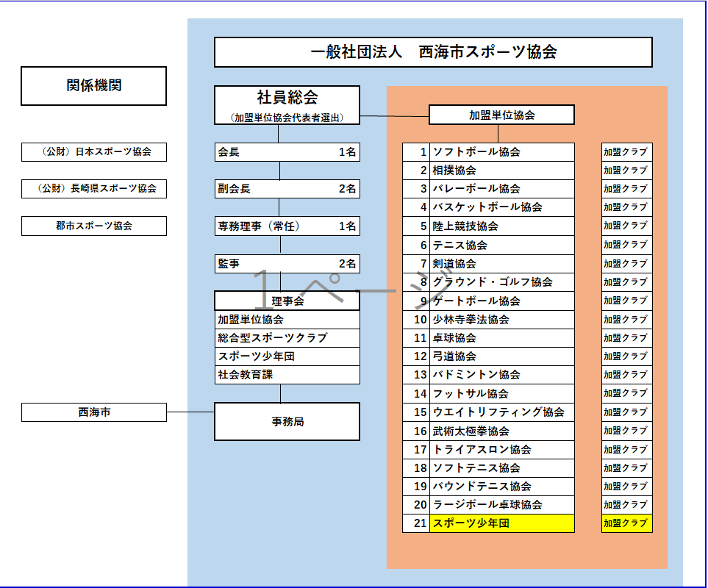708x588 pixels.
Task: Click スポーツ少年団 under 理事会
Action: 287,356
